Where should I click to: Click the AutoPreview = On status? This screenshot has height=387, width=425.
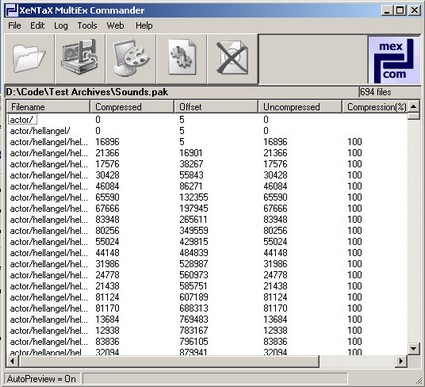[x=41, y=379]
